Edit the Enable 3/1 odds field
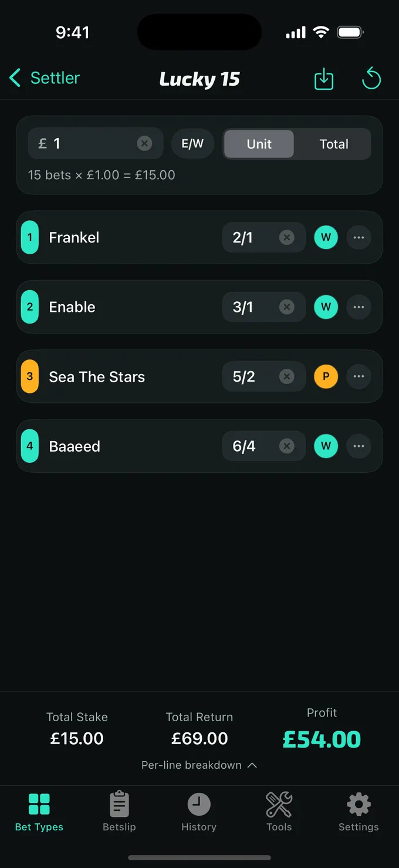This screenshot has width=399, height=868. (x=264, y=307)
